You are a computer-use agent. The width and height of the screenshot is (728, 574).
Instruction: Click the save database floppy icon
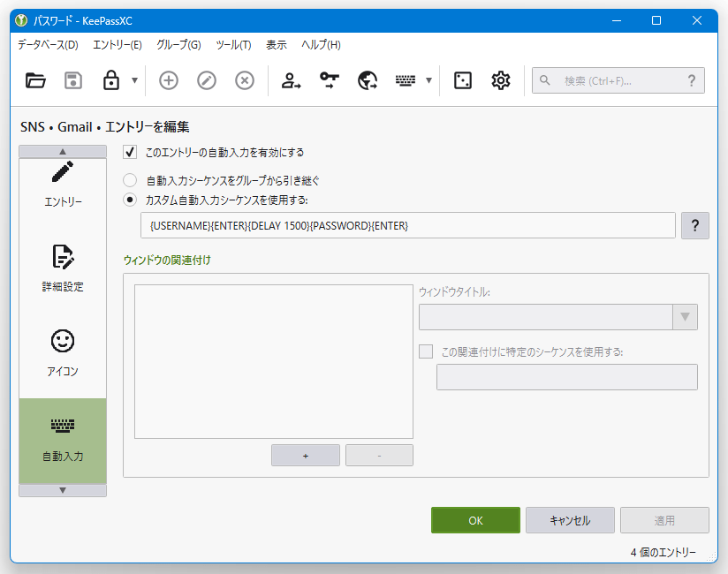pos(73,80)
